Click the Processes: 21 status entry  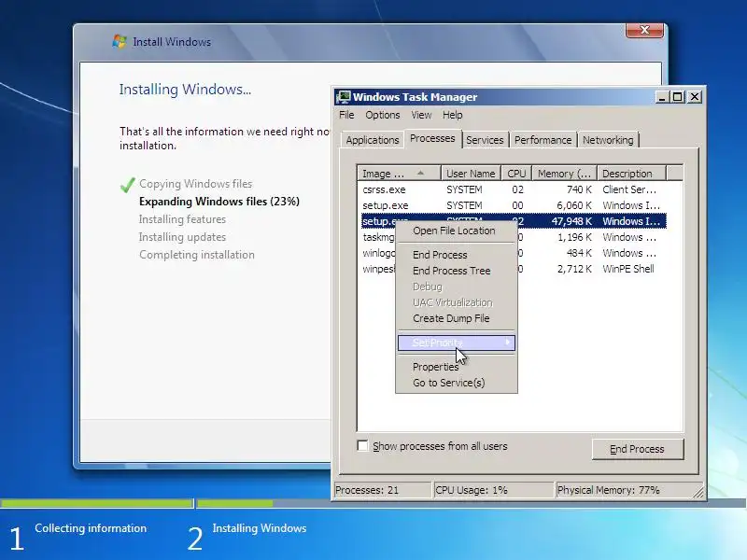tap(383, 490)
